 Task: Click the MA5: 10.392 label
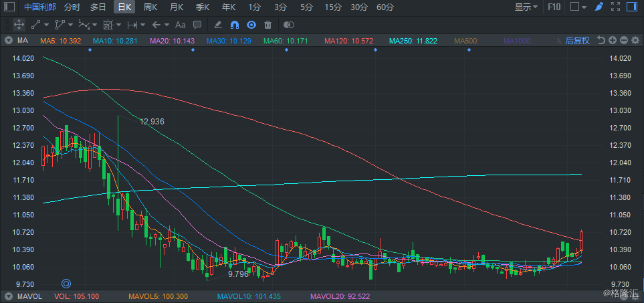(x=60, y=41)
